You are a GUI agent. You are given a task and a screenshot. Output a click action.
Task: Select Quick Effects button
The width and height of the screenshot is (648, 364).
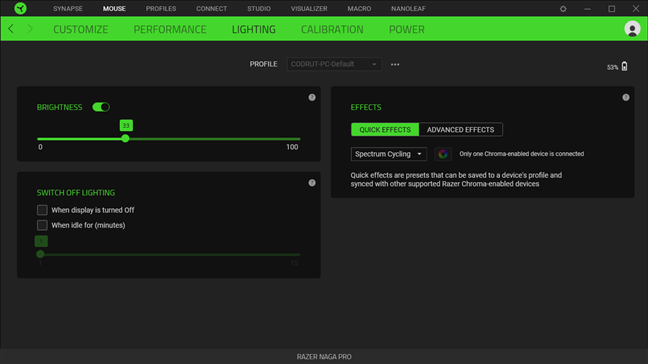pyautogui.click(x=385, y=130)
